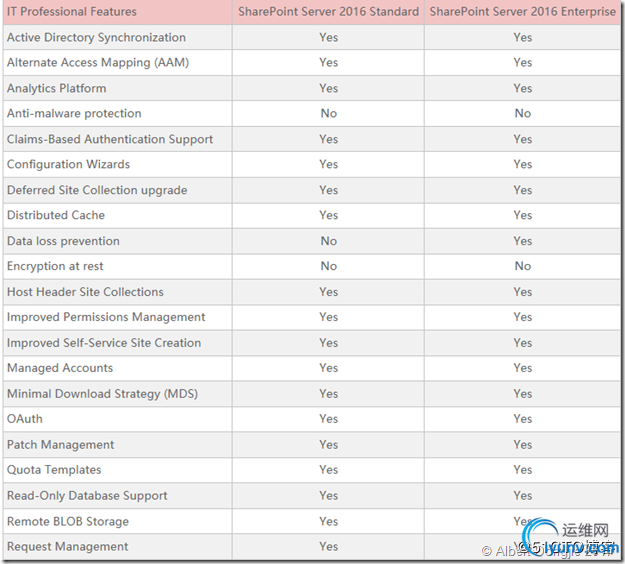Screen dimensions: 625x564
Task: Select 'Improved Permissions Management' text
Action: pyautogui.click(x=106, y=317)
